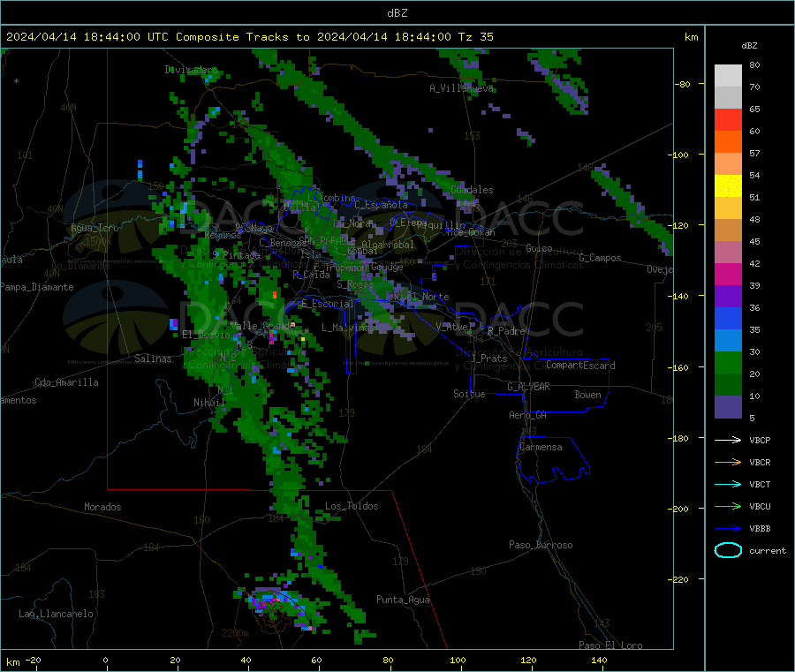
Task: Click the 'El_Desvio' map label
Action: point(206,335)
